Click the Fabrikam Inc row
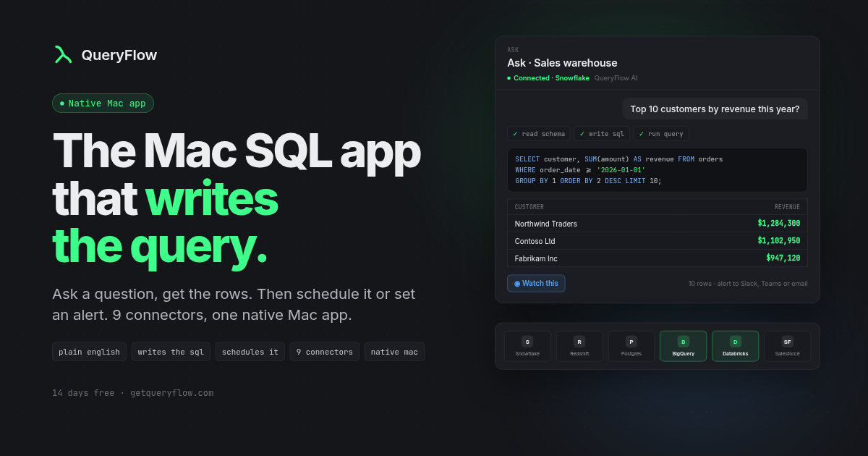The image size is (868, 456). (658, 258)
